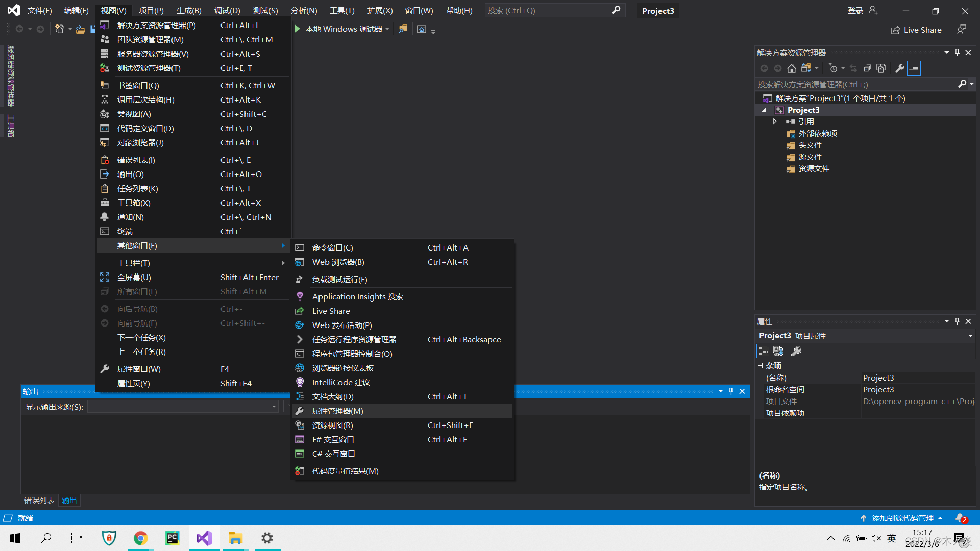Click the (名称) property value Project3

click(x=918, y=378)
